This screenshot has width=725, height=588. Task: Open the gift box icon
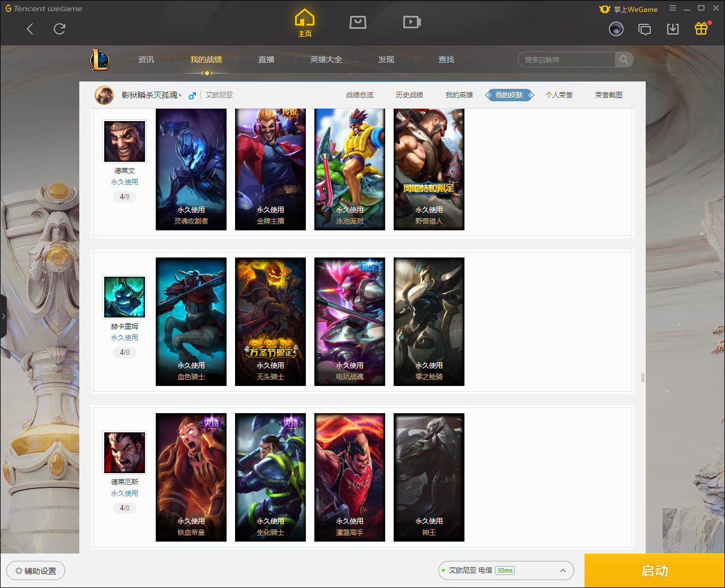tap(701, 28)
